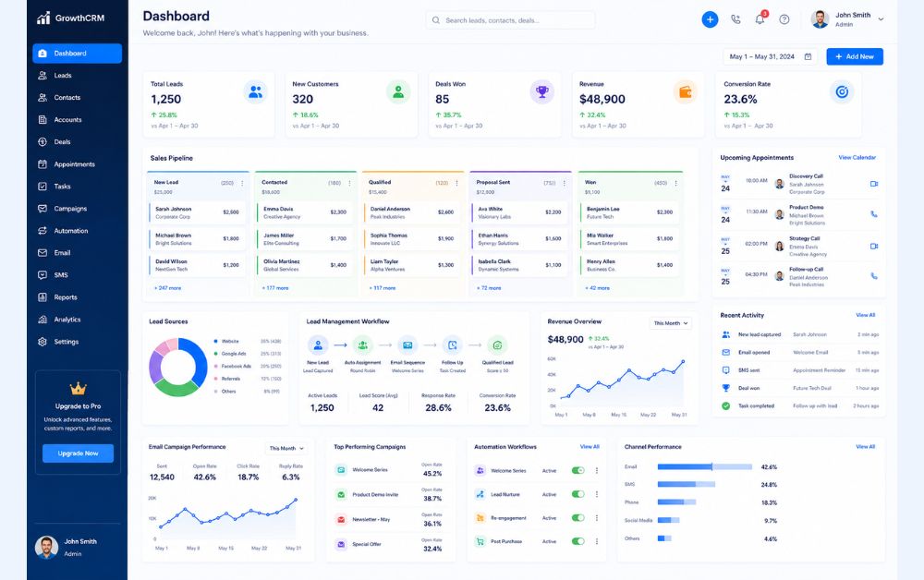Click the lead sources donut chart
This screenshot has height=580, width=924.
pos(178,367)
